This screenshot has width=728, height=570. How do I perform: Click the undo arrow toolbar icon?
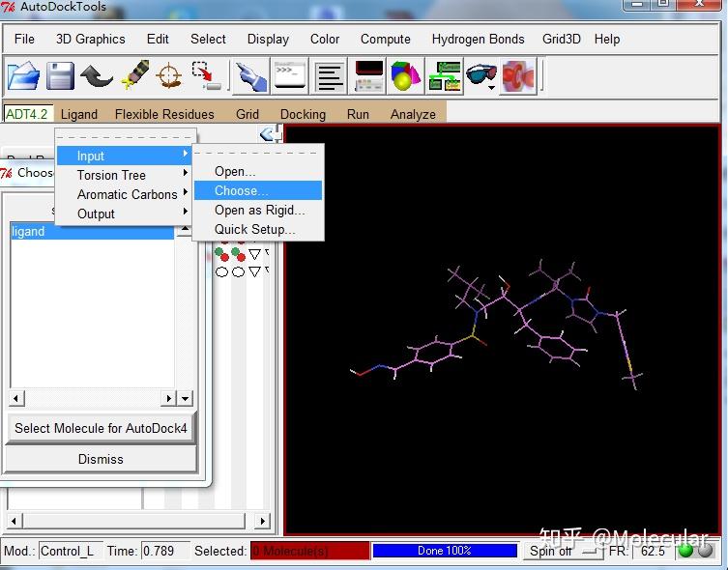point(97,75)
